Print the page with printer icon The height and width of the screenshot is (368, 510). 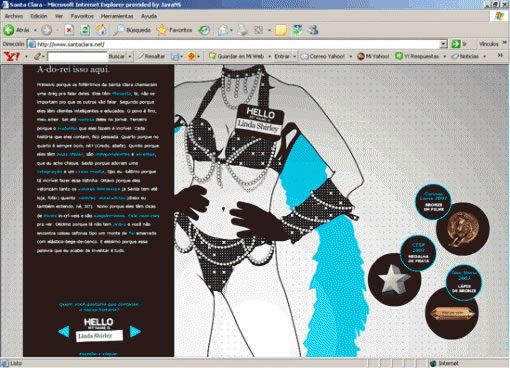point(243,30)
